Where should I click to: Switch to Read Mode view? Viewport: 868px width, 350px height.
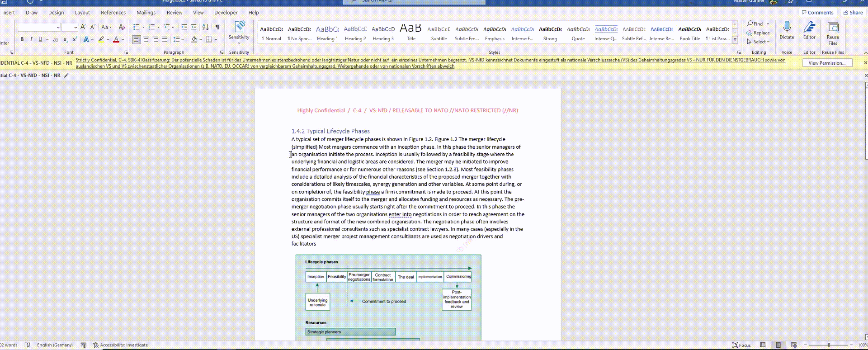(x=763, y=345)
